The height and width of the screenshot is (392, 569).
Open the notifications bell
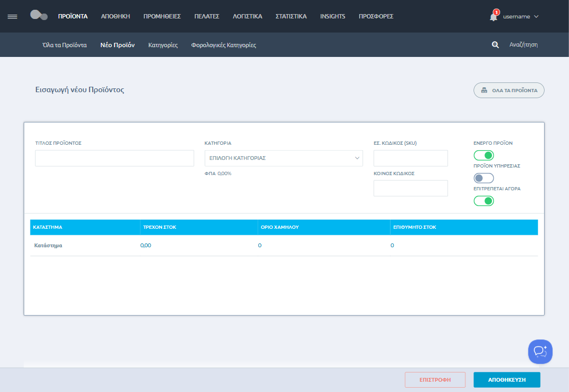click(494, 16)
